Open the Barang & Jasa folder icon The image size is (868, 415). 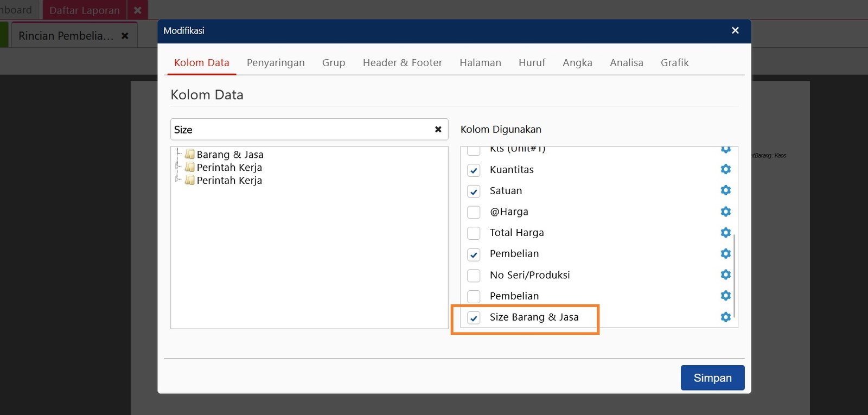click(x=189, y=154)
